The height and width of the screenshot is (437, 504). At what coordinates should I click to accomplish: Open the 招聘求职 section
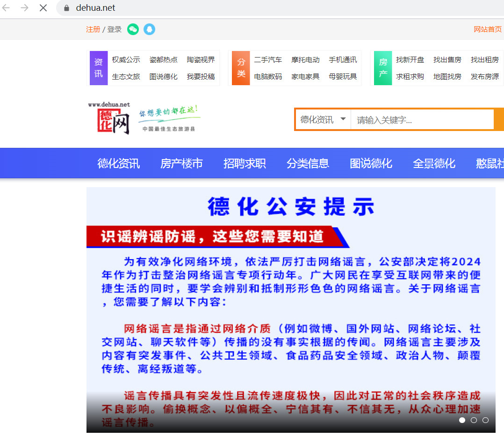pos(245,163)
